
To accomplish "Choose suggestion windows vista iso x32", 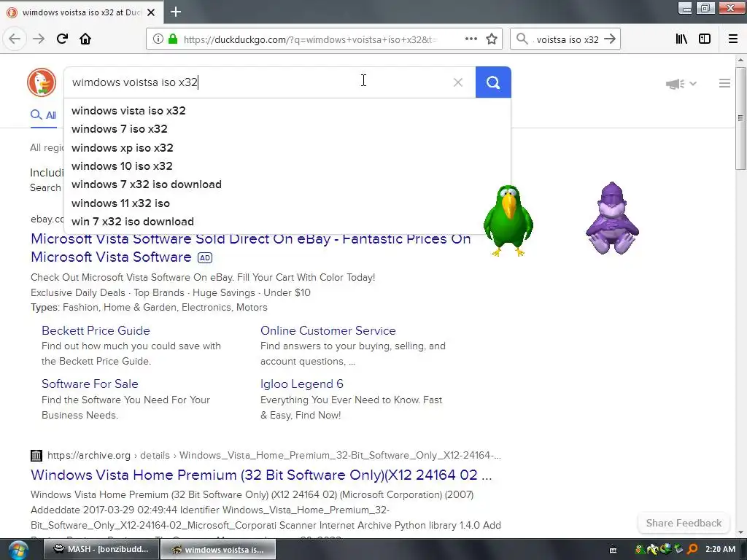I will 287,111.
